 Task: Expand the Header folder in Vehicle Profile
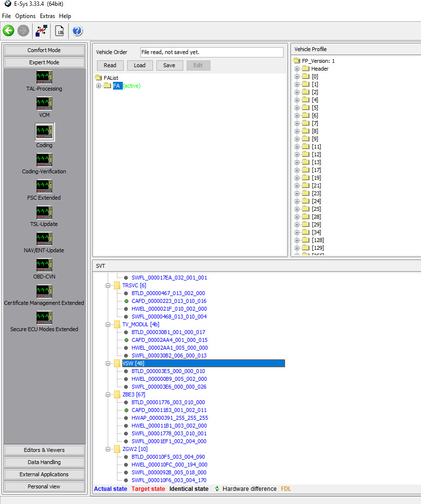tap(297, 69)
